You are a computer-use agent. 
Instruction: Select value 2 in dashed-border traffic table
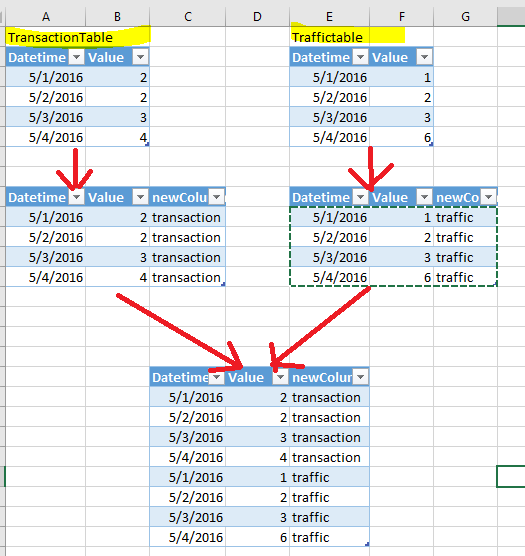coord(401,237)
